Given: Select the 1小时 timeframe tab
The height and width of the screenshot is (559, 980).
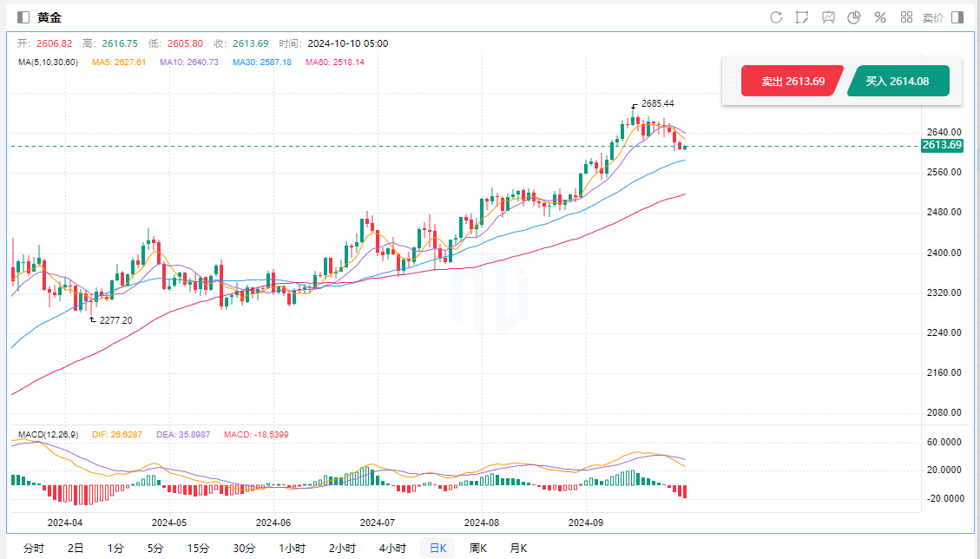Looking at the screenshot, I should 292,548.
